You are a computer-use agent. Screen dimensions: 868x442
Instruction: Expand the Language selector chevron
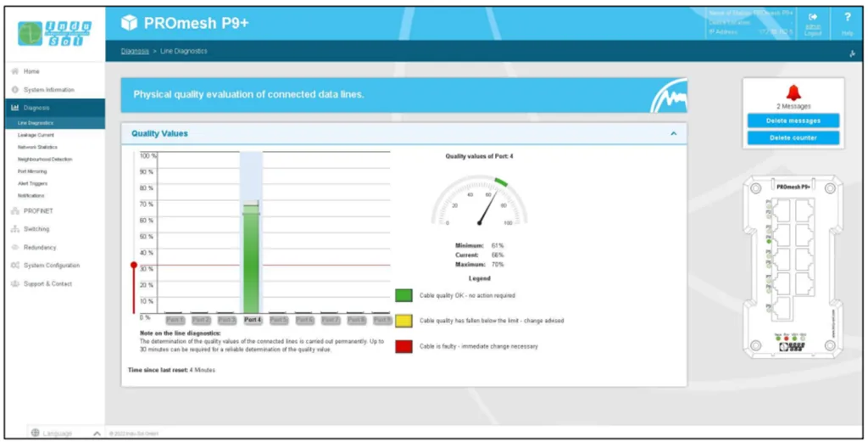pyautogui.click(x=97, y=434)
